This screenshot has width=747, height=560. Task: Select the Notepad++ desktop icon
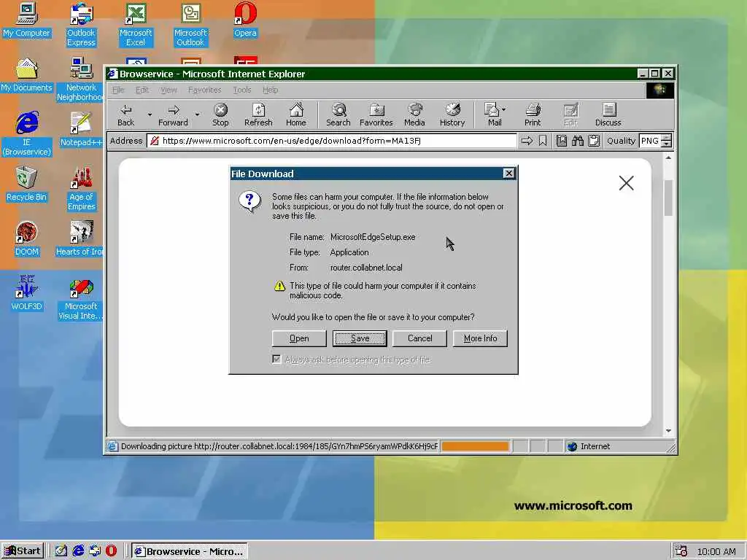point(81,129)
